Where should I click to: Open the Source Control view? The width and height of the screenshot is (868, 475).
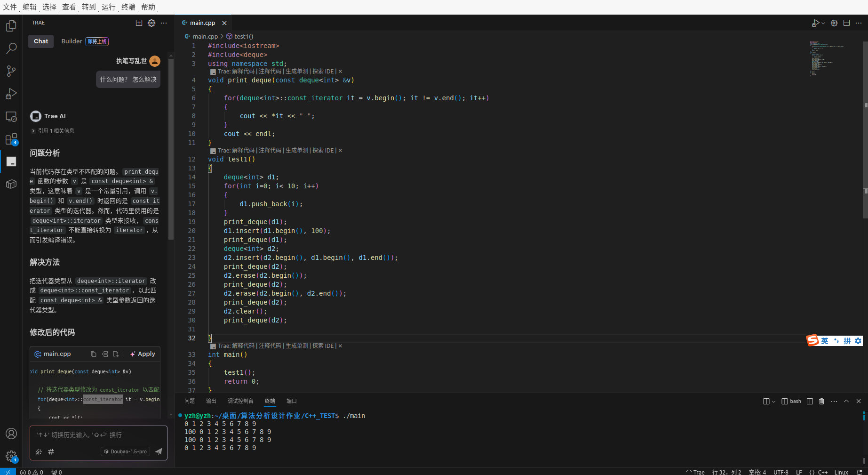[x=11, y=71]
